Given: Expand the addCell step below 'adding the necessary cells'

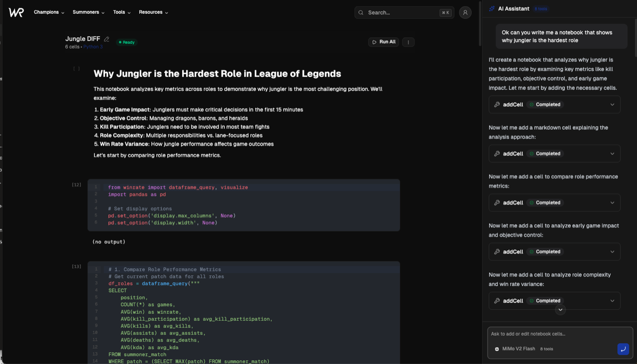Looking at the screenshot, I should 554,104.
